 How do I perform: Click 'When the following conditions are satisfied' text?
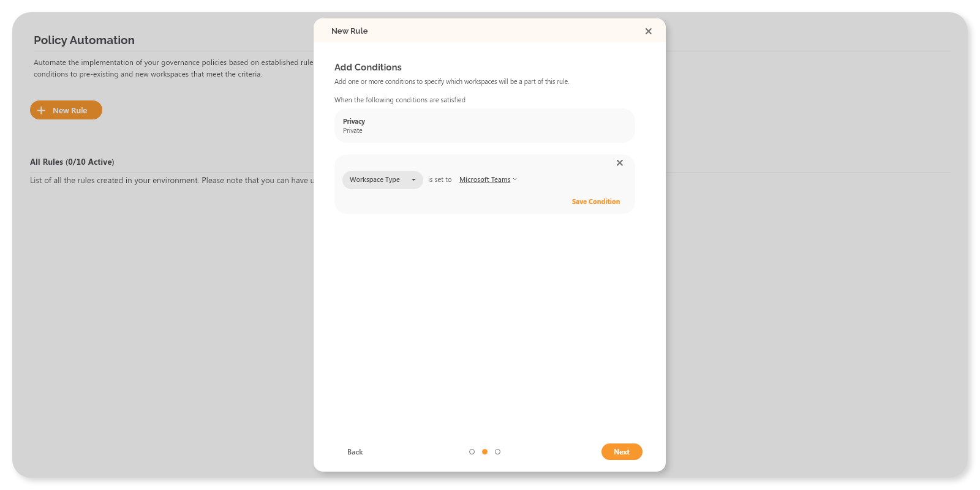click(400, 100)
